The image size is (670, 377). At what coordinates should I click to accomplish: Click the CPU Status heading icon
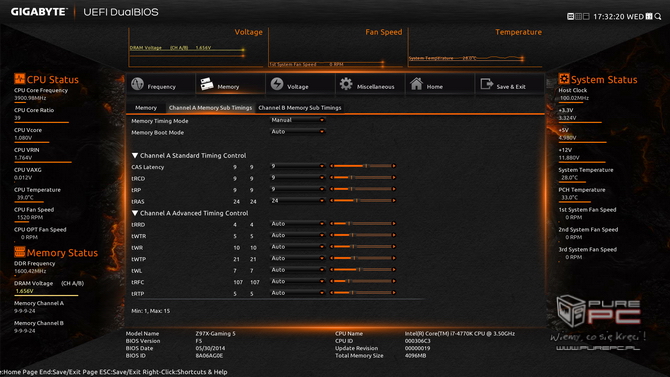coord(19,79)
